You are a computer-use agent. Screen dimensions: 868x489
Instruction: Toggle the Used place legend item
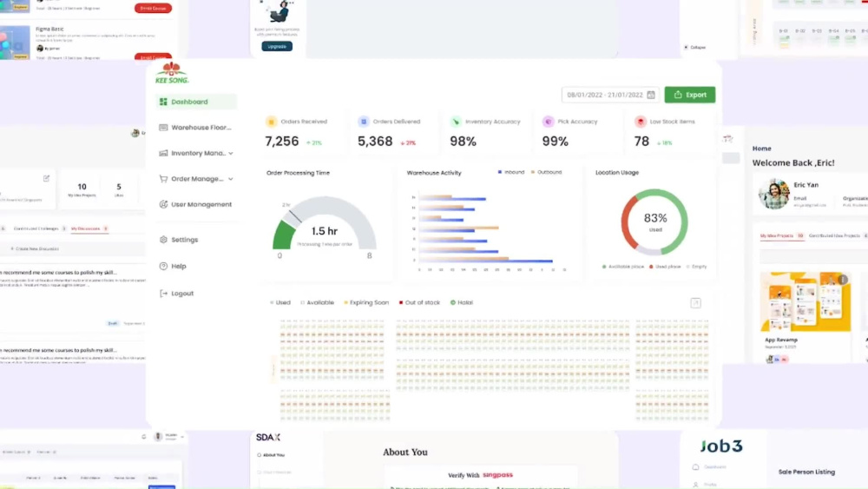[x=665, y=267]
